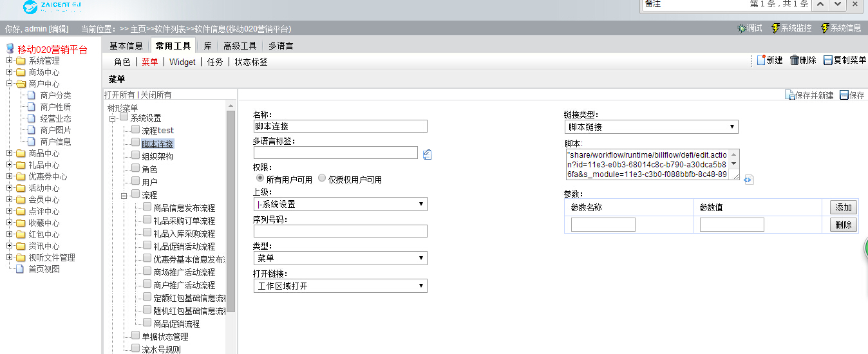
Task: Click page icon of 商户性质
Action: click(x=31, y=107)
